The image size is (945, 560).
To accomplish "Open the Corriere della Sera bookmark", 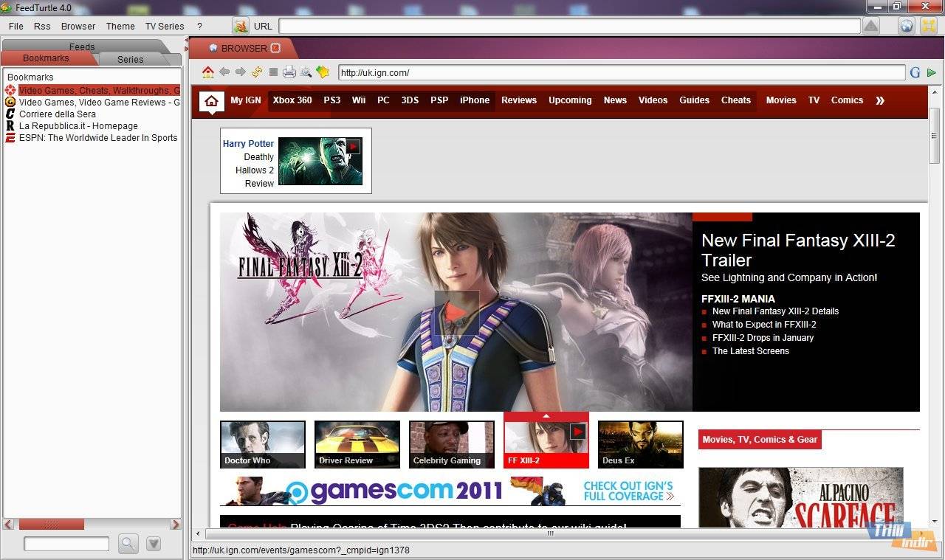I will point(58,114).
